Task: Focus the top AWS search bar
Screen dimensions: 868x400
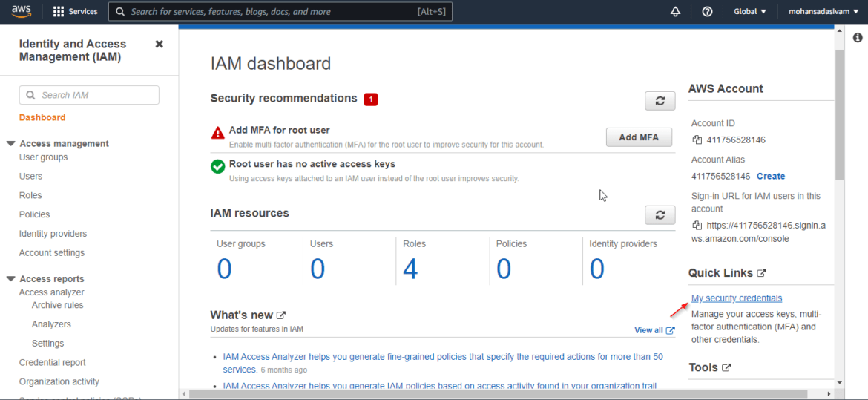Action: (x=280, y=12)
